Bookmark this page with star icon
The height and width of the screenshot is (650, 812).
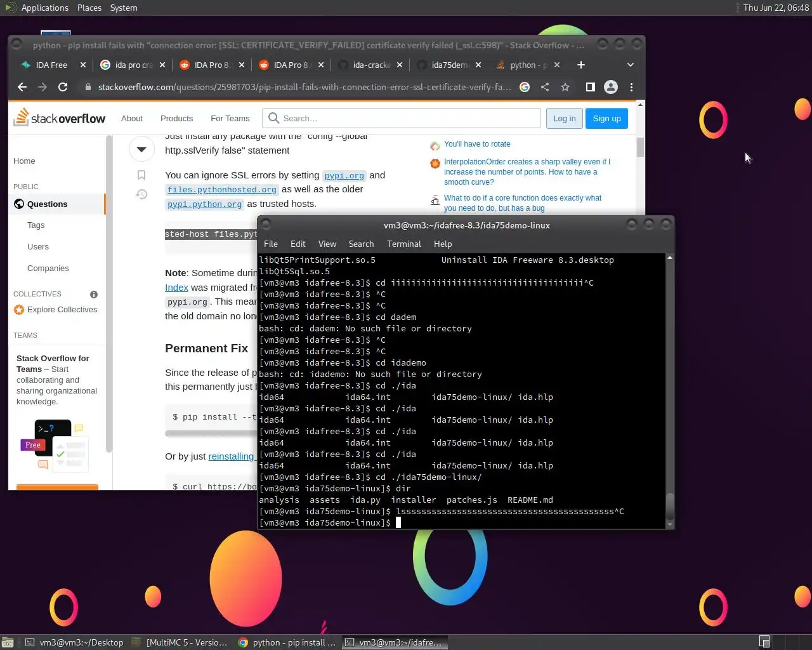pyautogui.click(x=565, y=87)
